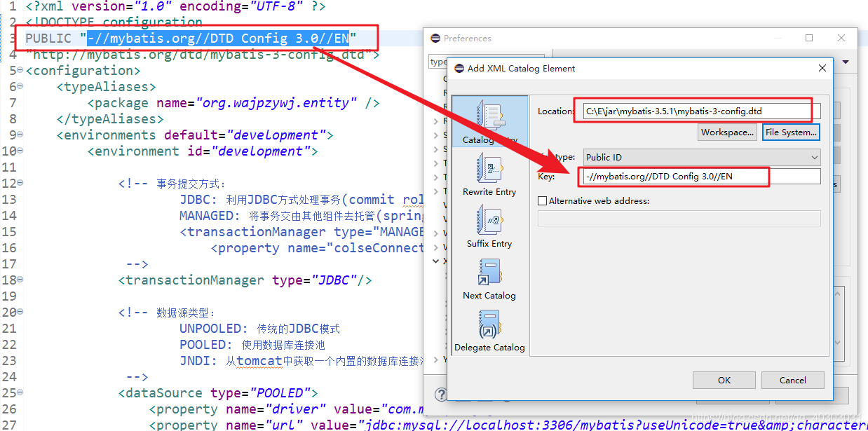
Task: Click the Workspace... button
Action: coord(727,132)
